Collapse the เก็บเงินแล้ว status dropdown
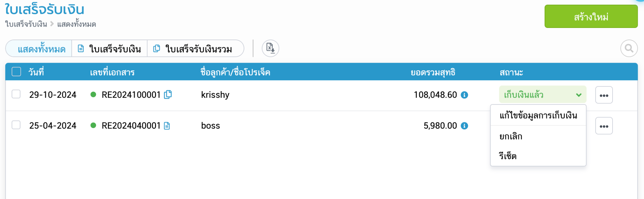Viewport: 644px width, 199px height. (542, 94)
